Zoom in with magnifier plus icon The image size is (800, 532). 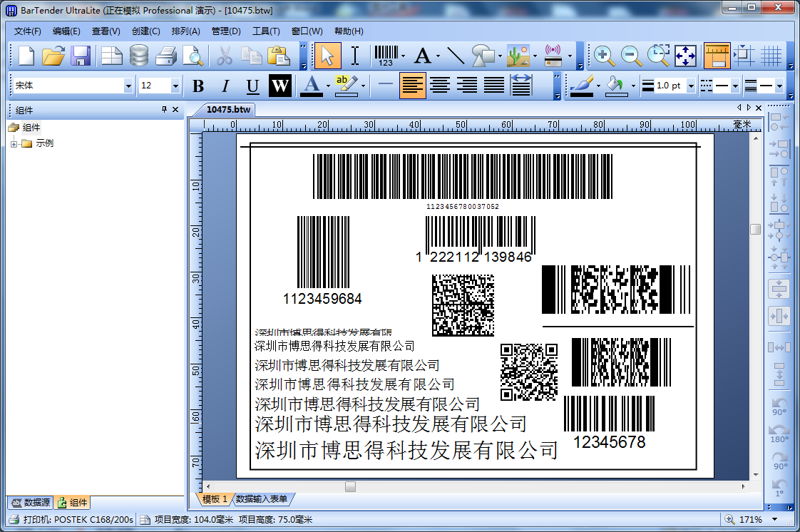coord(604,56)
